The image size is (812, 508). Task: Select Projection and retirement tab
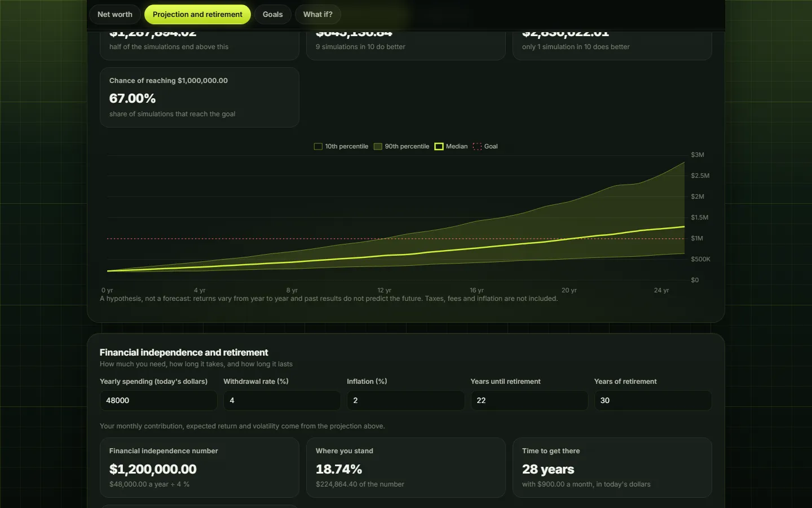(x=197, y=15)
